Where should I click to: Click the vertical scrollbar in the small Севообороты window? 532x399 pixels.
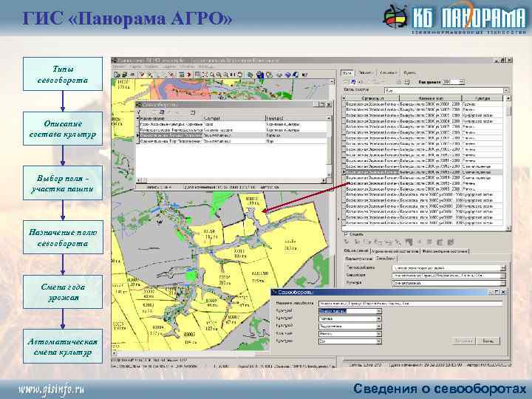pyautogui.click(x=328, y=148)
